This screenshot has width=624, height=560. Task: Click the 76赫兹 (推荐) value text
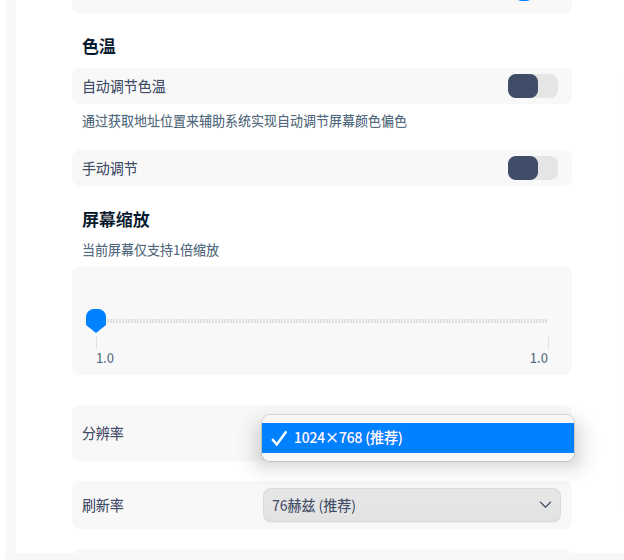[x=314, y=506]
